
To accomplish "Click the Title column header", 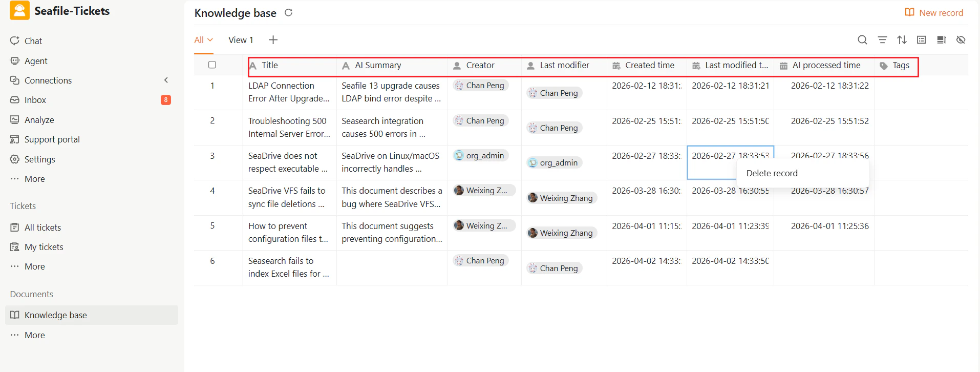I will (290, 66).
